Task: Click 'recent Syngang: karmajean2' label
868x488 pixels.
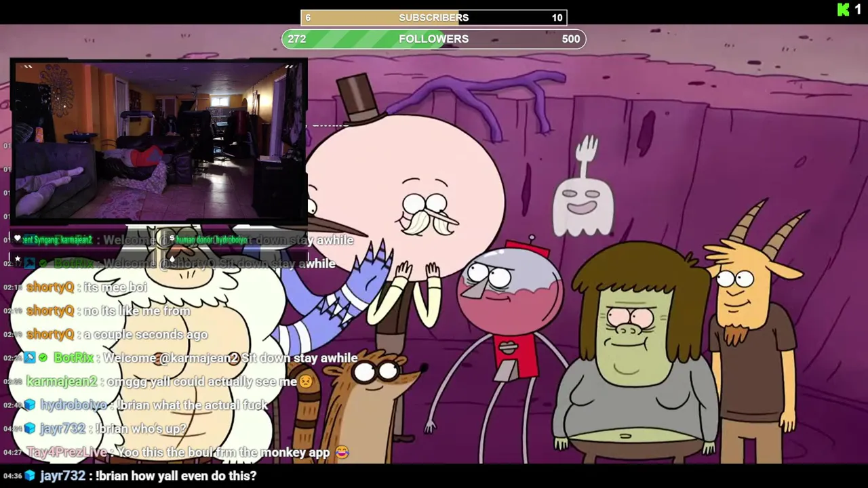Action: tap(58, 240)
